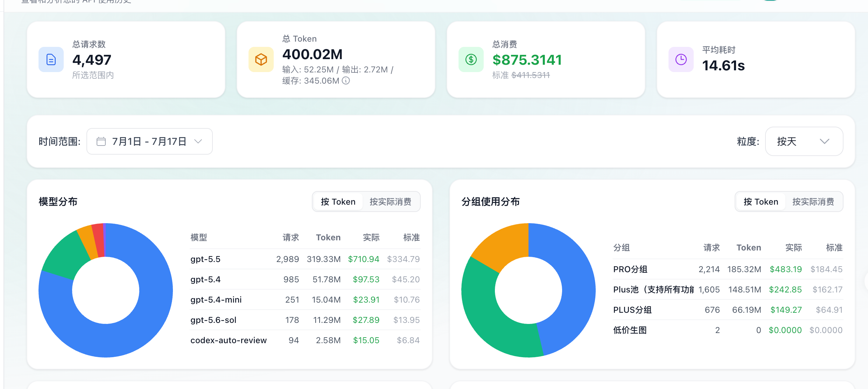
Task: Click the 319.33M token value
Action: coord(324,259)
